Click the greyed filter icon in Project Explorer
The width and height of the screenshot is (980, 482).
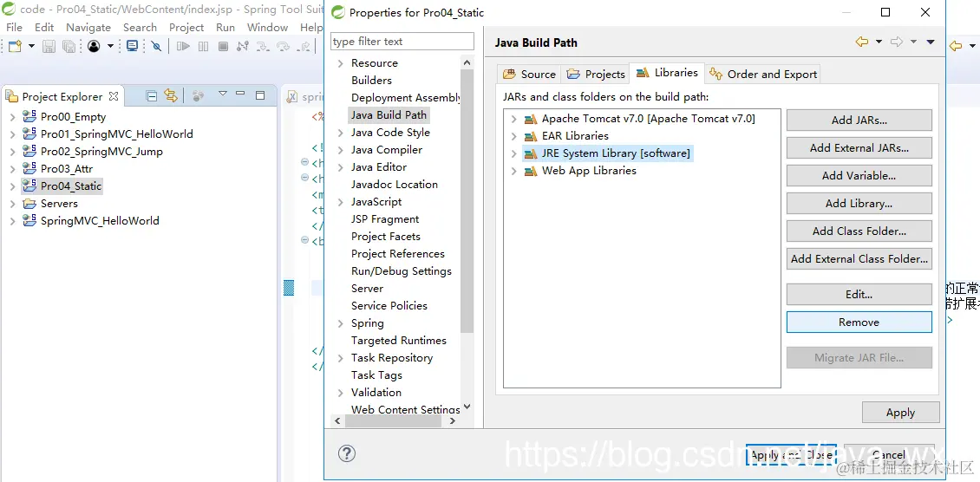pos(198,95)
